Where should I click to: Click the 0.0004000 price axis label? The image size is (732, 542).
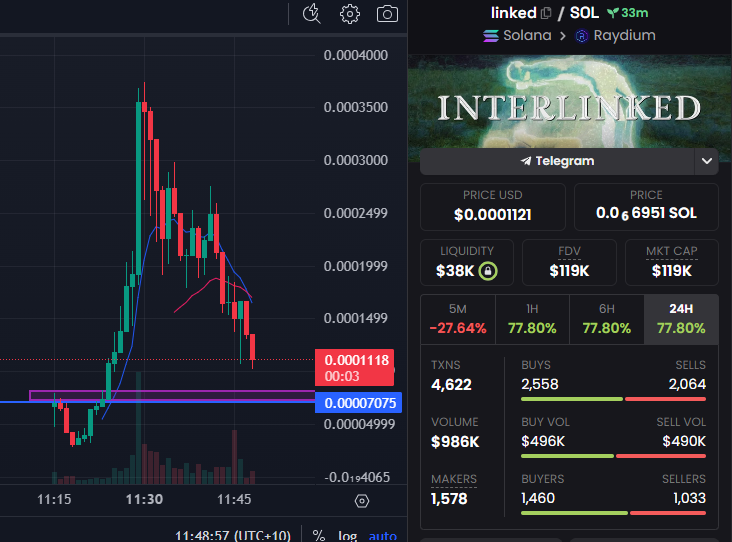click(356, 55)
